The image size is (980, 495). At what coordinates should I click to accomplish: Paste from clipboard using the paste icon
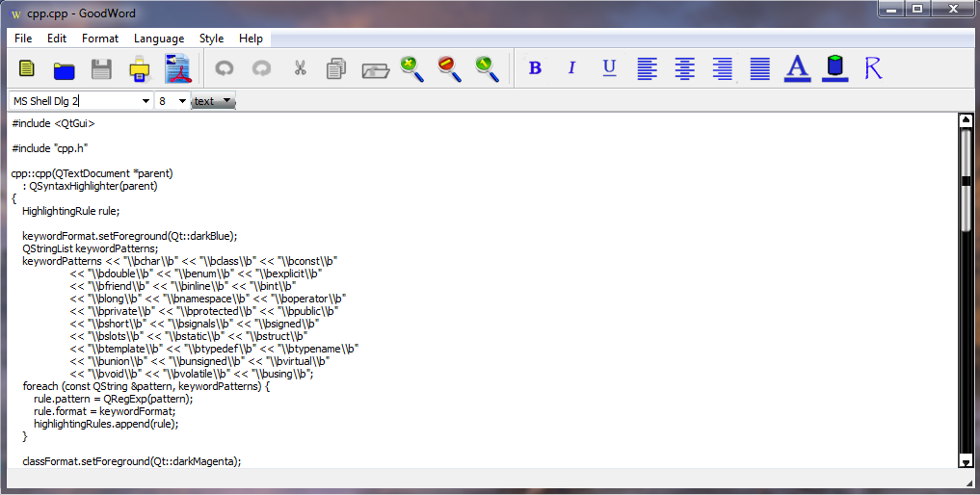tap(375, 68)
